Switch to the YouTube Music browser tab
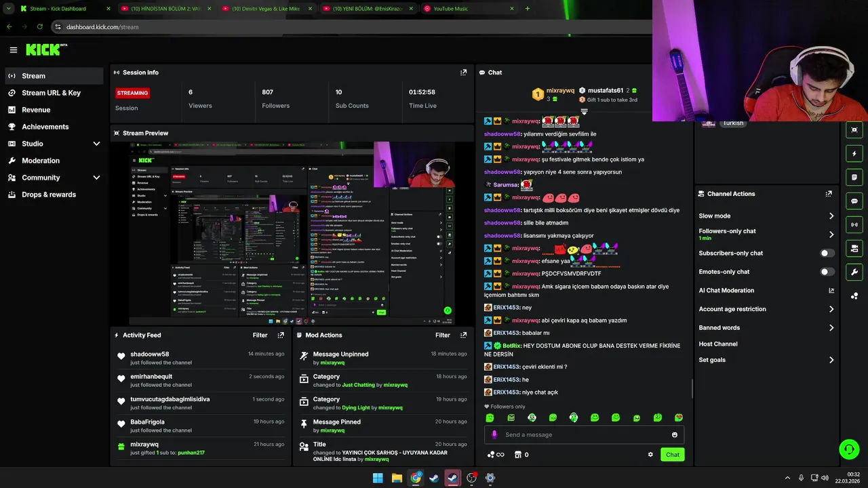This screenshot has width=868, height=488. (x=467, y=9)
